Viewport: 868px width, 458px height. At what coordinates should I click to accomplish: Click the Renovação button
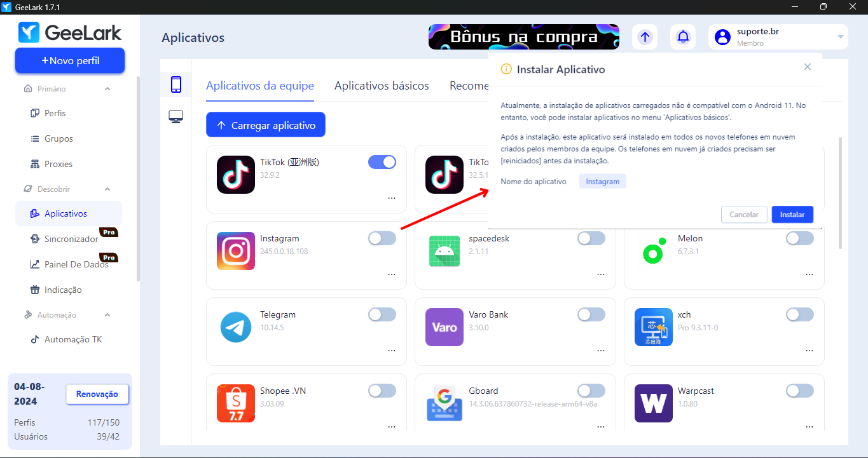[97, 394]
